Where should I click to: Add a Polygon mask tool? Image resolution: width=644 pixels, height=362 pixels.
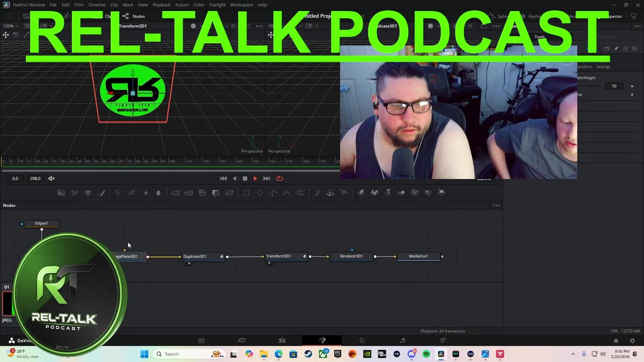click(x=273, y=193)
